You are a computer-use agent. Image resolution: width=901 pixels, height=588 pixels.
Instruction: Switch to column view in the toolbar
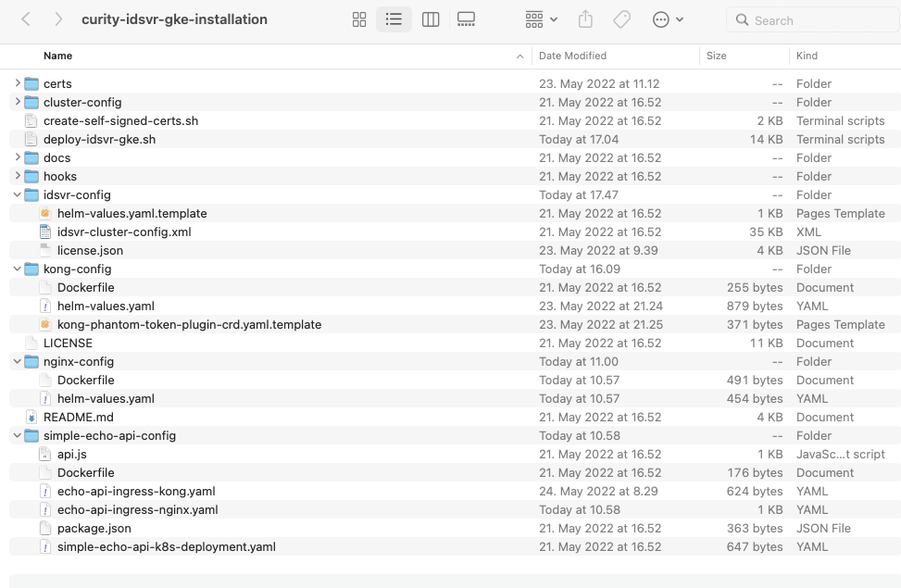(x=431, y=19)
